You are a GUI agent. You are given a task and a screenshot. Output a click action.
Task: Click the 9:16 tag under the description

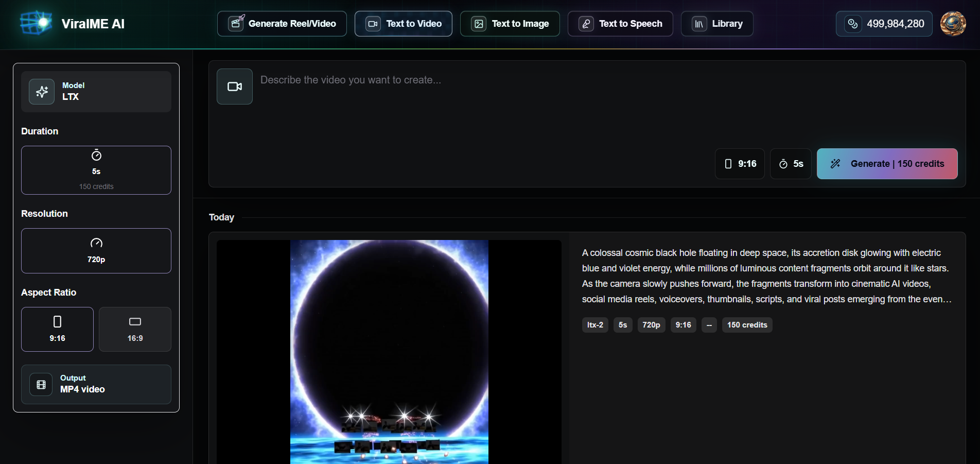pyautogui.click(x=684, y=325)
